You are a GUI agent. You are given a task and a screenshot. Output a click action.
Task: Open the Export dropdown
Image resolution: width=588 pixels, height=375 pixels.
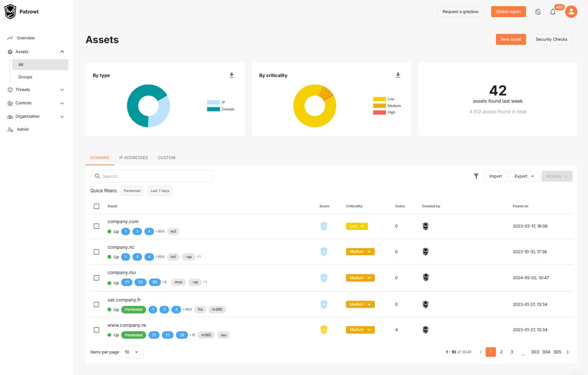[x=524, y=176]
